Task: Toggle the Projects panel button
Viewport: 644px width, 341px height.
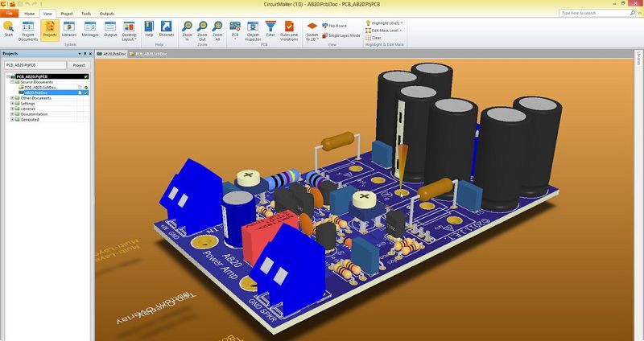Action: (50, 29)
